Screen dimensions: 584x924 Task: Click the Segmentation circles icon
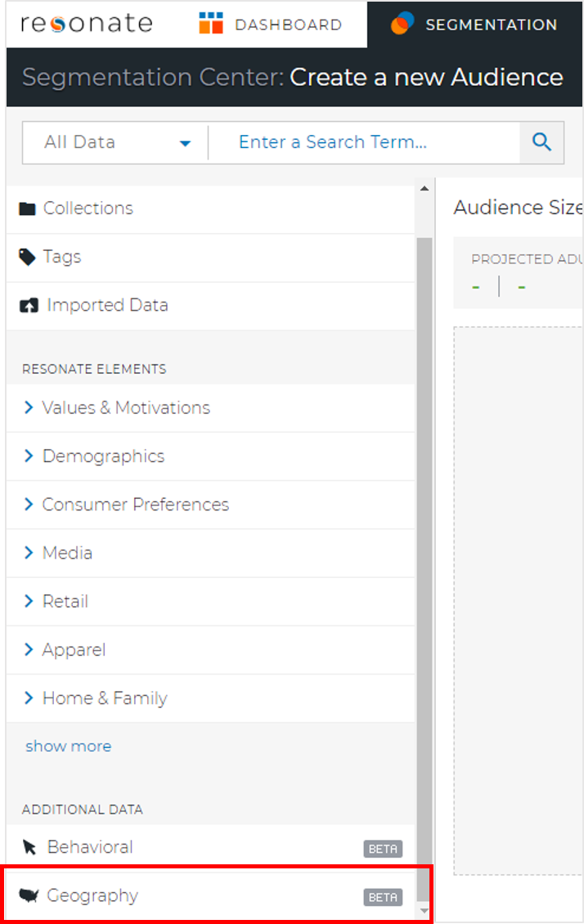[402, 23]
